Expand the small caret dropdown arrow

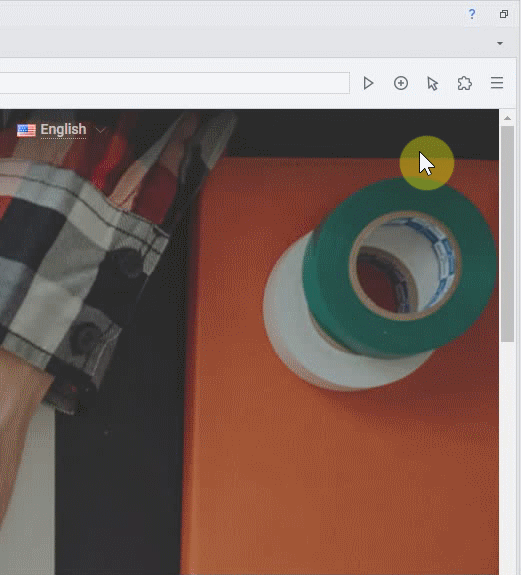click(x=500, y=43)
